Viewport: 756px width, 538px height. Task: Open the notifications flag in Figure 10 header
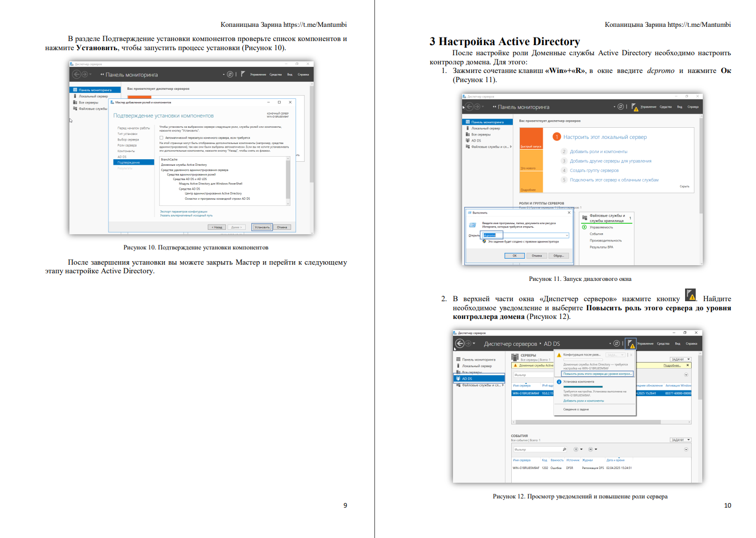[243, 74]
